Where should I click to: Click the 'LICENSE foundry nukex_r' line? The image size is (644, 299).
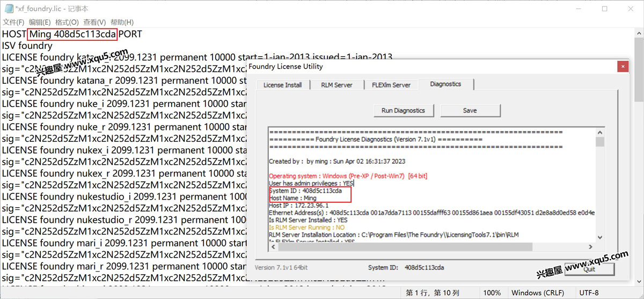pyautogui.click(x=124, y=173)
